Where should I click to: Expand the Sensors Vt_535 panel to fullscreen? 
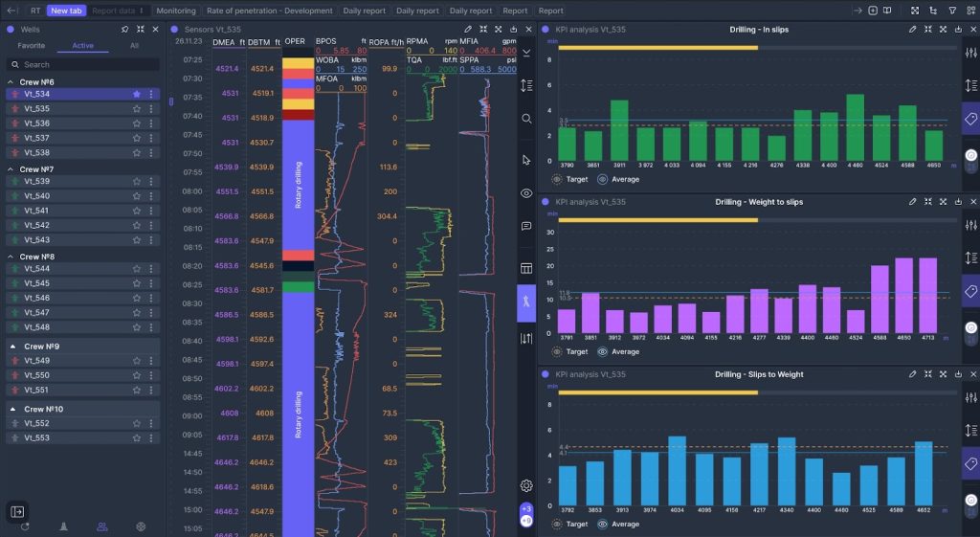[x=498, y=30]
